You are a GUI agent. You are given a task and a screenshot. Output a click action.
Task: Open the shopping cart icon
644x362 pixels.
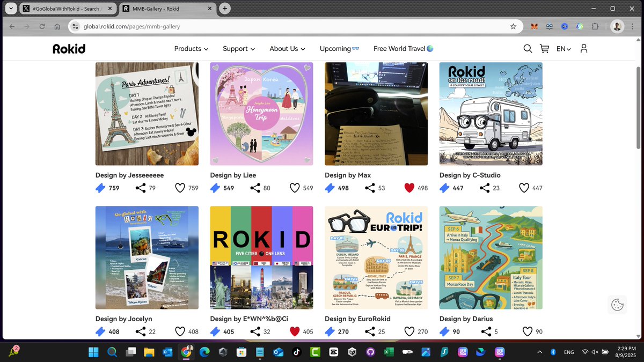[x=544, y=49]
